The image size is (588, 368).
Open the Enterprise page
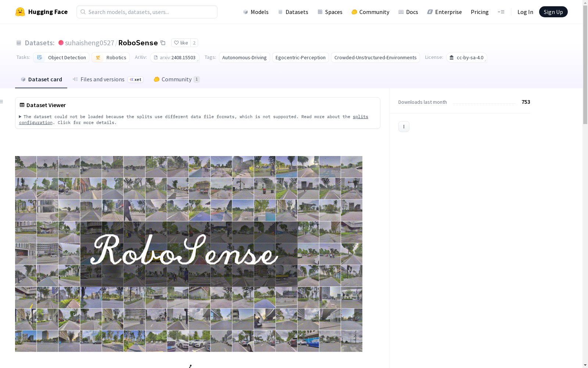click(444, 12)
